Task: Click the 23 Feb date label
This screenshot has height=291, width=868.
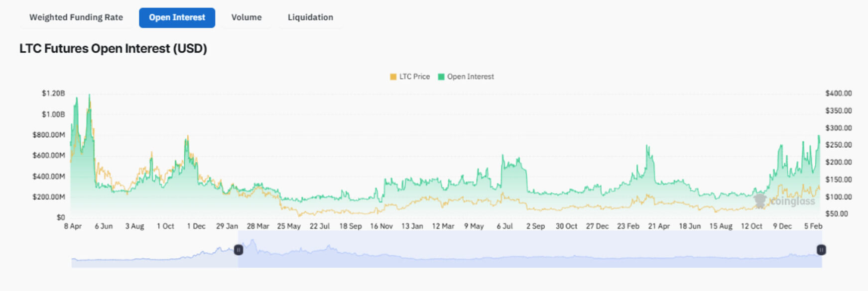Action: (x=628, y=226)
